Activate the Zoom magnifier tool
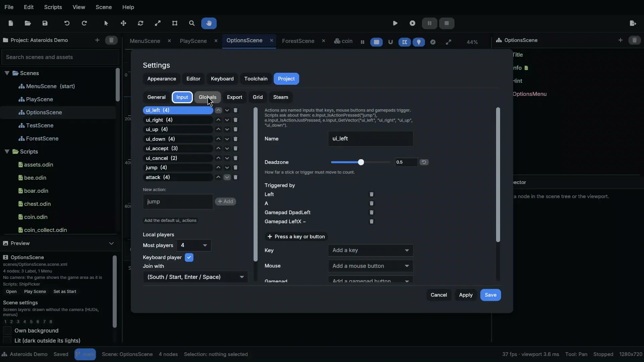The height and width of the screenshot is (362, 644). click(192, 23)
